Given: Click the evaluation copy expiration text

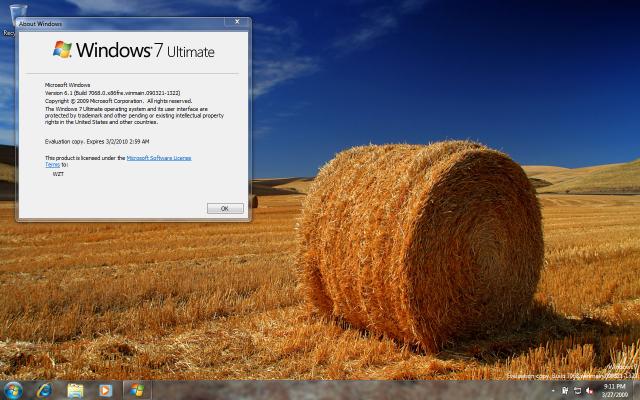Looking at the screenshot, I should click(x=97, y=141).
